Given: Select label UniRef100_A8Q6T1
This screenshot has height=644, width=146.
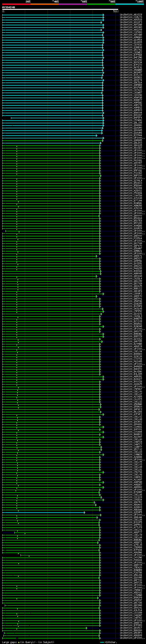Looking at the screenshot, I should [131, 543].
